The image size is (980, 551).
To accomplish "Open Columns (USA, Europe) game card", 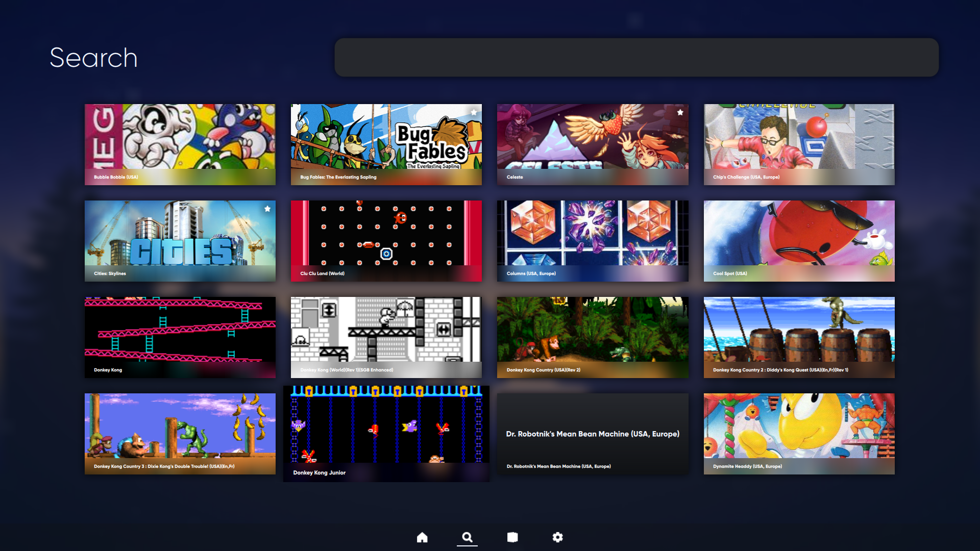I will point(592,240).
